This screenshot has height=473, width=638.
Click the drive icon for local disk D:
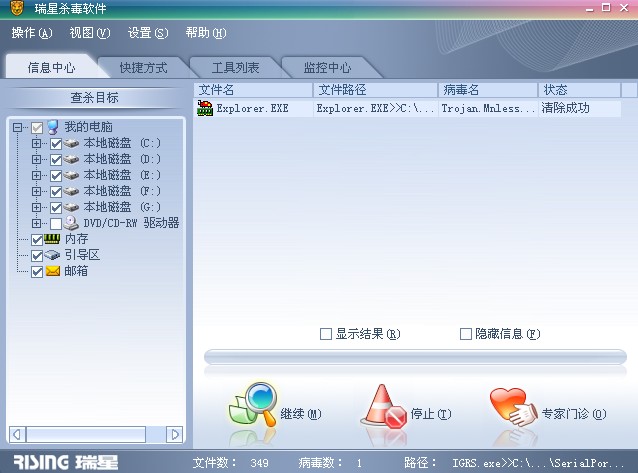71,159
